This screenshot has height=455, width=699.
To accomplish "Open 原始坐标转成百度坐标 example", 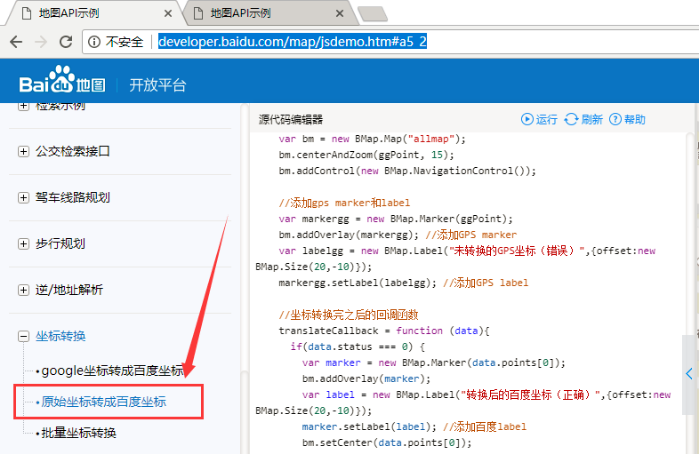I will (x=104, y=402).
